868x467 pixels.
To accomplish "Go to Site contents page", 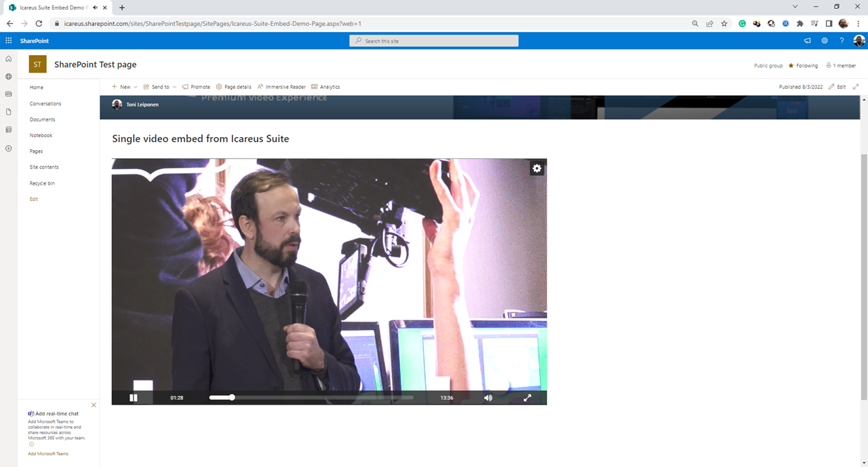I will tap(44, 167).
